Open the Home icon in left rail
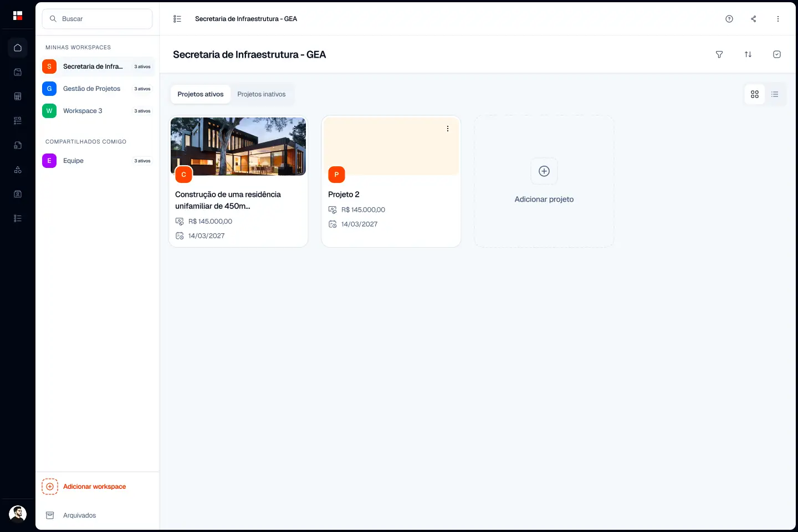The height and width of the screenshot is (532, 798). (18, 48)
